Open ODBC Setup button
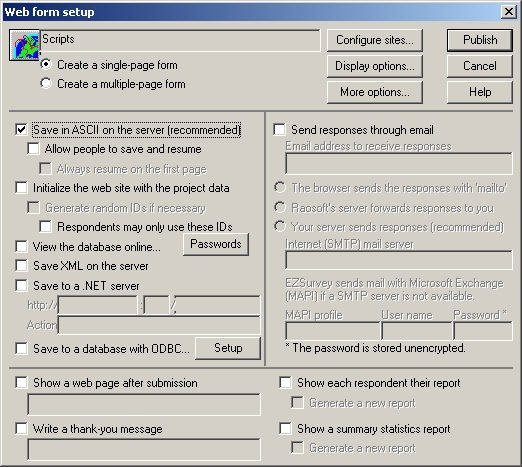This screenshot has height=467, width=522. (x=228, y=348)
